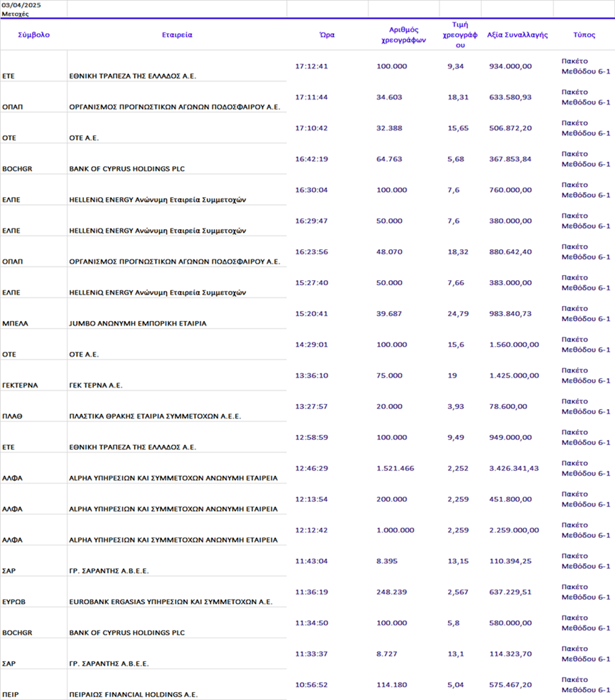The width and height of the screenshot is (615, 700).
Task: Select symbol cell ΓΕΚΤΕΡΝΑ
Action: [x=20, y=385]
